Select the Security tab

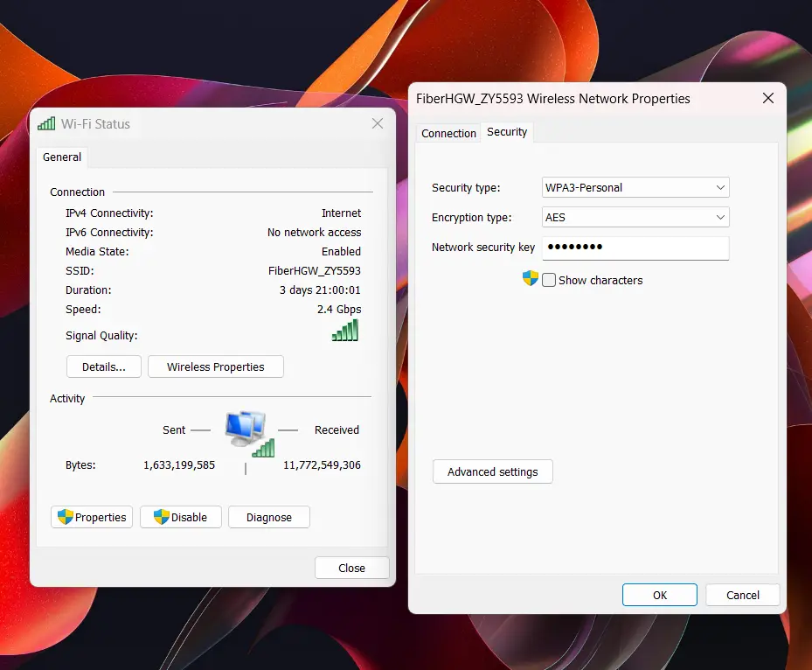tap(506, 132)
